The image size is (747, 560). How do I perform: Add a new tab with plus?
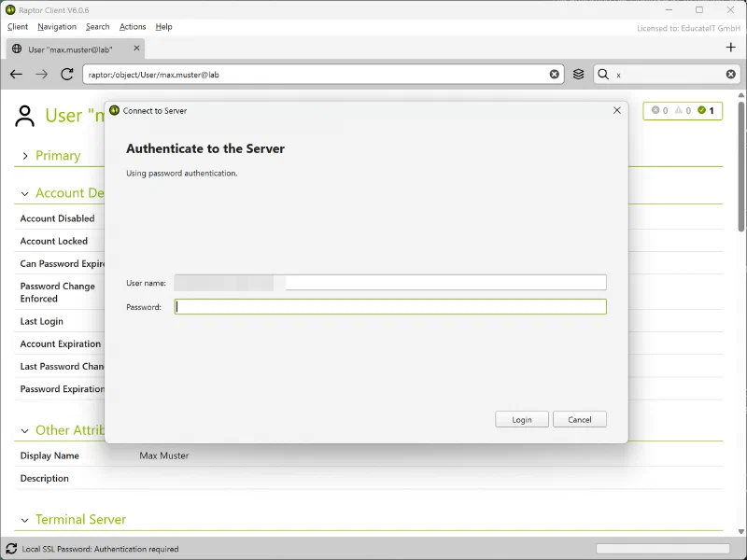click(x=731, y=48)
